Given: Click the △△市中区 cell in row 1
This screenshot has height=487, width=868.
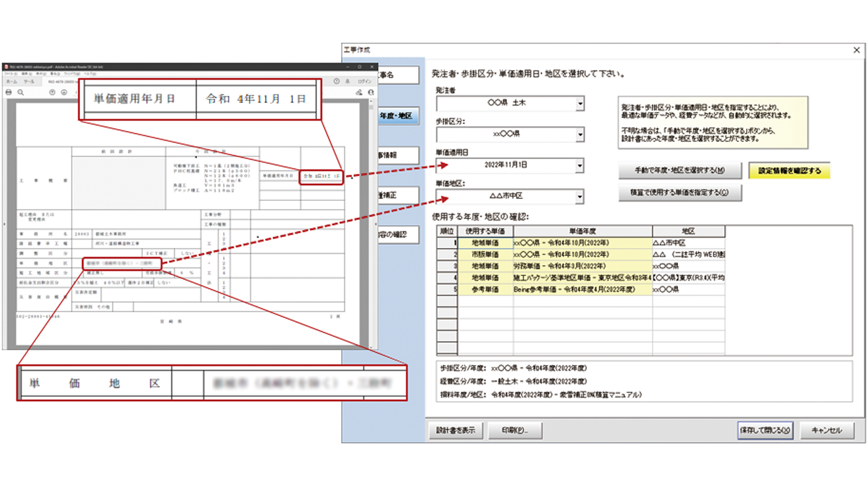Looking at the screenshot, I should click(x=689, y=243).
